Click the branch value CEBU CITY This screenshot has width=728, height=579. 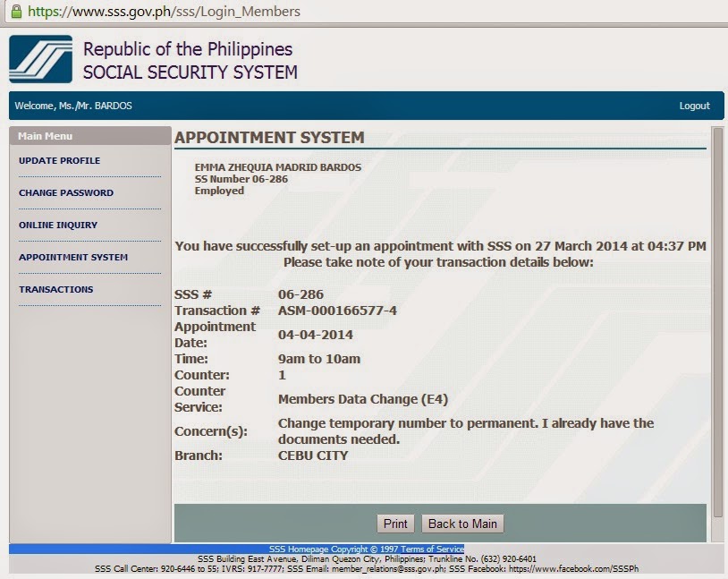tap(313, 456)
